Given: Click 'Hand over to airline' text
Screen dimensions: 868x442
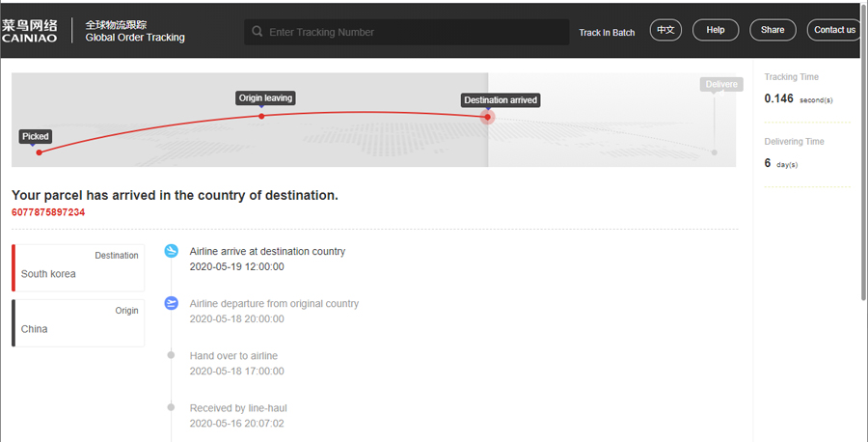Looking at the screenshot, I should point(233,355).
